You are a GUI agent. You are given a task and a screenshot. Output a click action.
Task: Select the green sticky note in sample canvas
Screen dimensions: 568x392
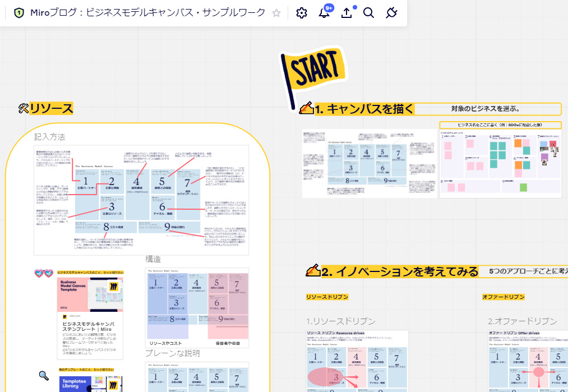[x=523, y=187]
